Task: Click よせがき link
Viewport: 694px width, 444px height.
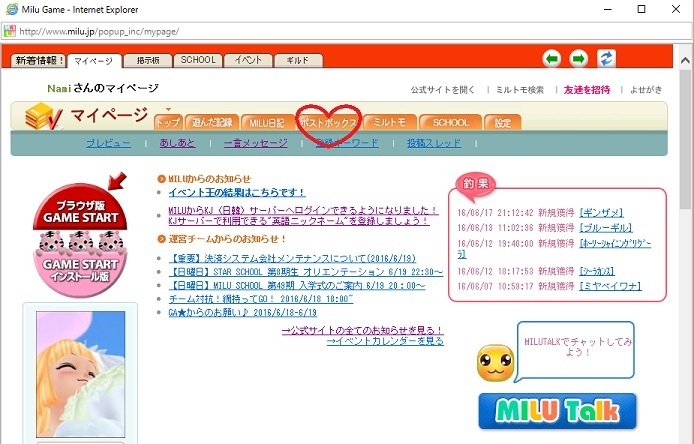Action: (x=646, y=90)
